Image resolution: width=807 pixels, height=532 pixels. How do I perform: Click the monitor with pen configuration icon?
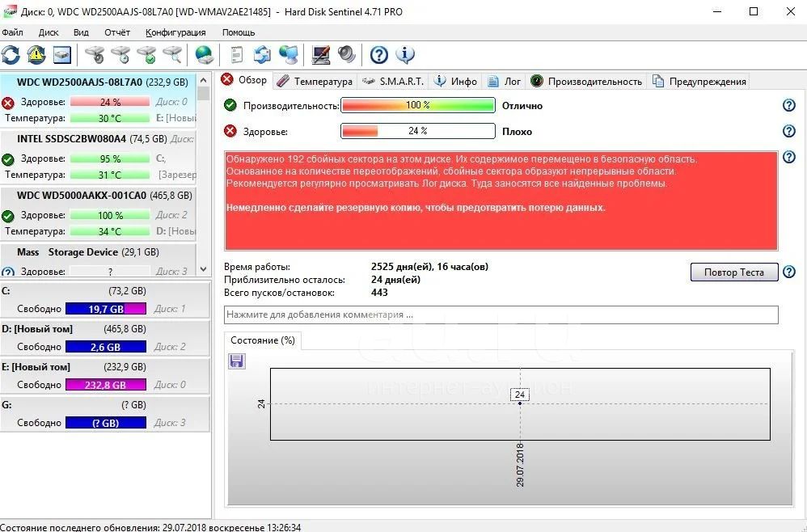321,54
